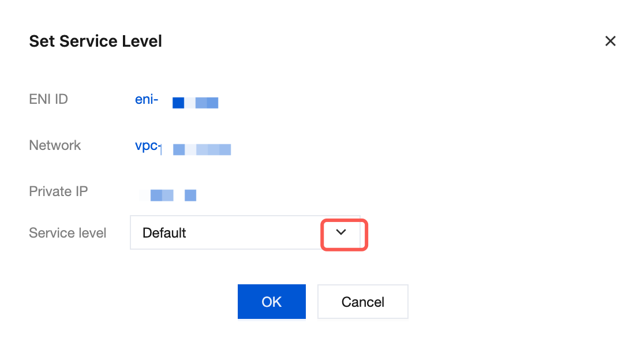
Task: Click the 'Service level' field label
Action: pos(68,233)
